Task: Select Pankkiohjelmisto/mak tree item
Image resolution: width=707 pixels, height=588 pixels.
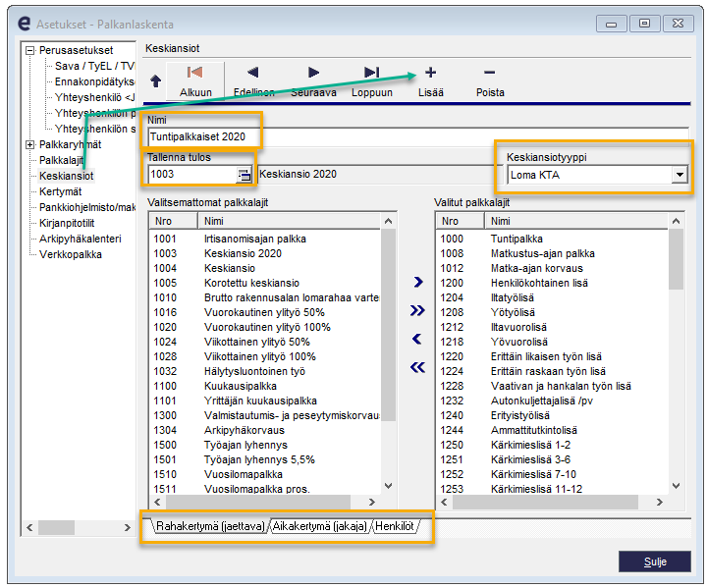Action: (87, 207)
